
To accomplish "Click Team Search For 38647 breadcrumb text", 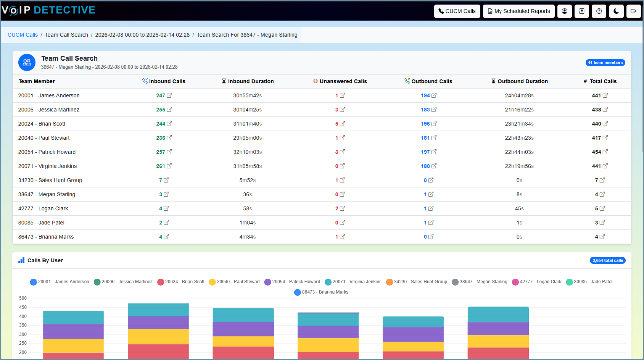I will pos(247,35).
